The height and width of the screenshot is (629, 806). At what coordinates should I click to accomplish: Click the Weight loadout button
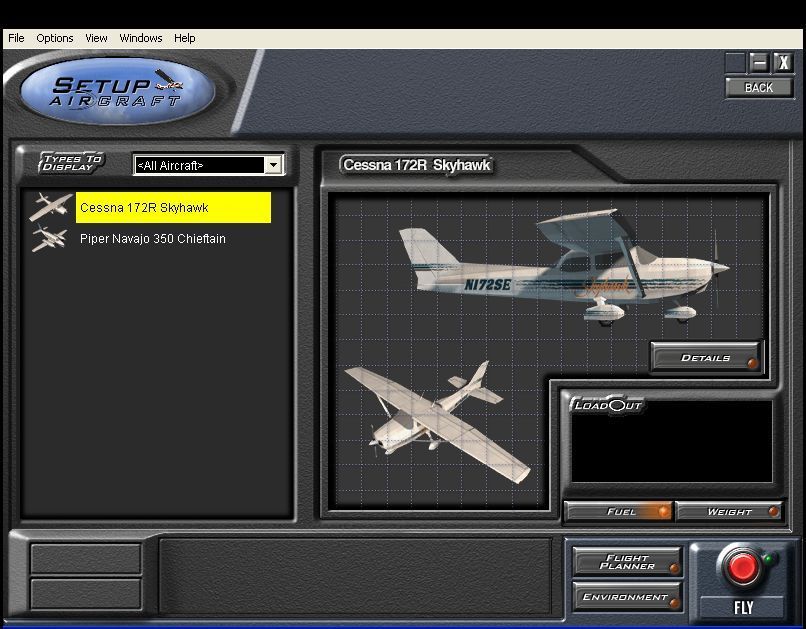(x=729, y=511)
